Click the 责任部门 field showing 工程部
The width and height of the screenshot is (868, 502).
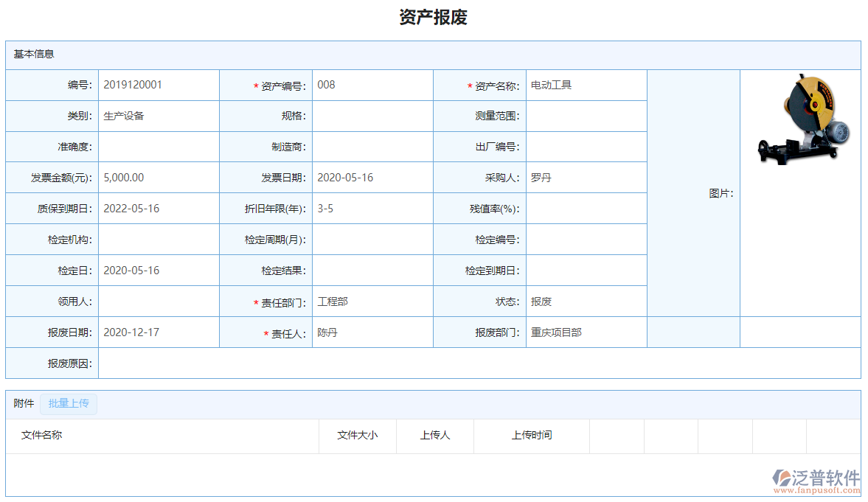[x=372, y=301]
